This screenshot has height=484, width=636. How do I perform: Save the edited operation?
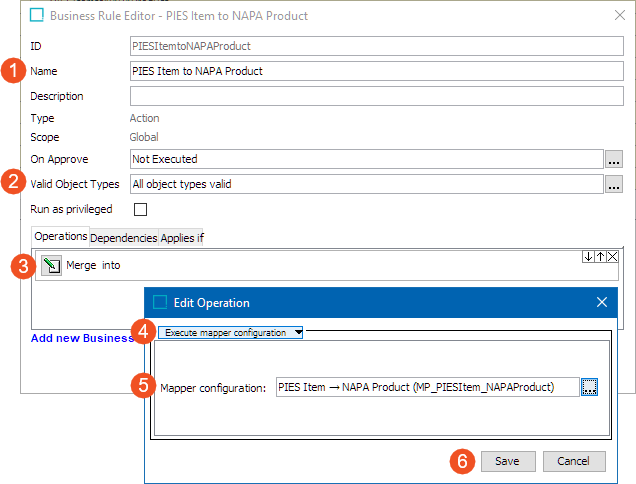coord(508,461)
